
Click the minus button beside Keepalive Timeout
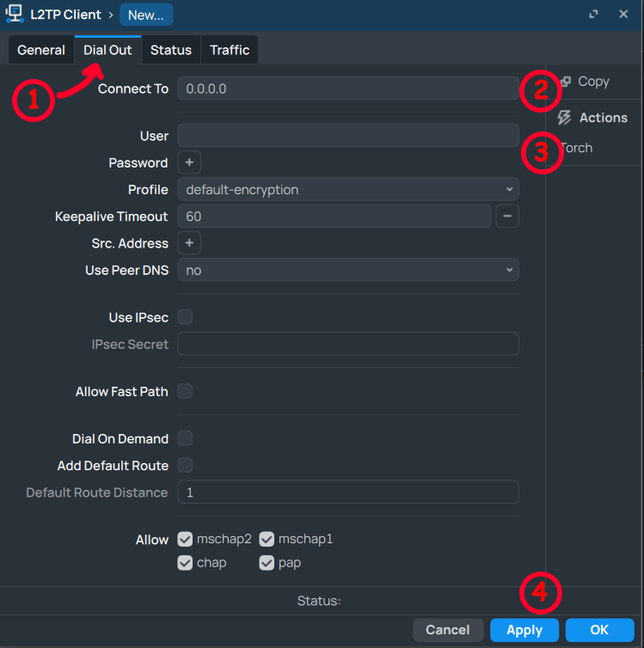(507, 217)
